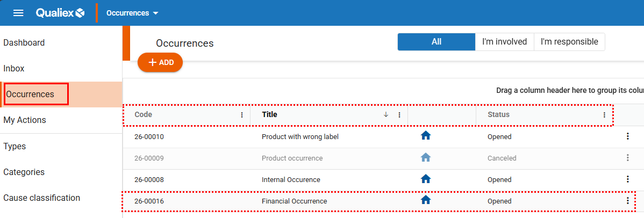644x218 pixels.
Task: Expand the Occurrences module dropdown in header
Action: point(133,13)
